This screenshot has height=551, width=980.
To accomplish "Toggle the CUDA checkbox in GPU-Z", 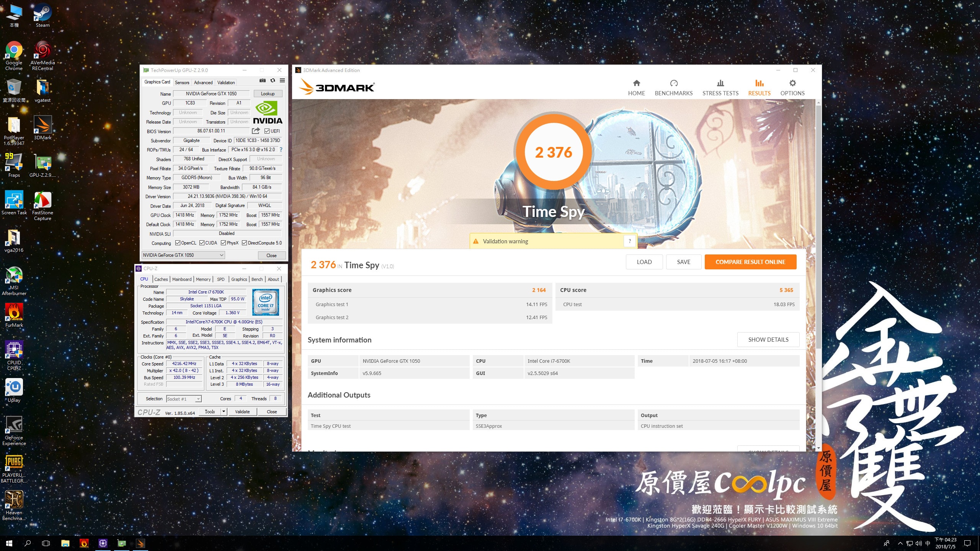I will click(202, 243).
